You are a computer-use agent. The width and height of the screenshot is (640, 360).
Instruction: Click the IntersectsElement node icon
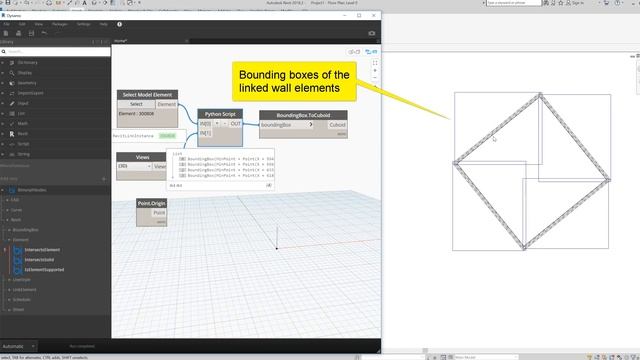point(18,250)
